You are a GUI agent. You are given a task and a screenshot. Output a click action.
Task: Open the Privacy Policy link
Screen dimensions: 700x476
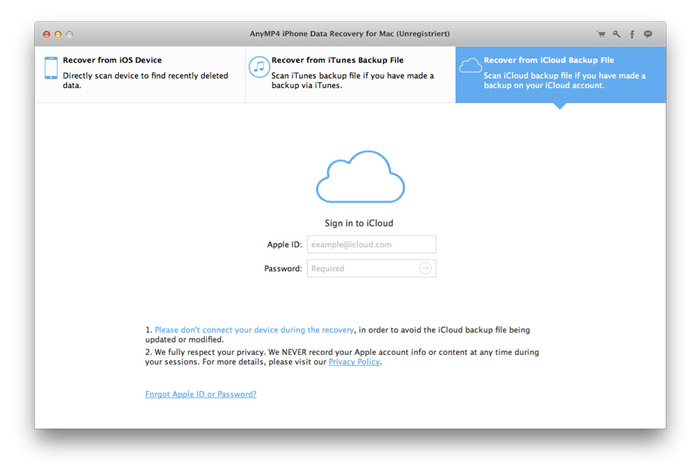point(354,362)
